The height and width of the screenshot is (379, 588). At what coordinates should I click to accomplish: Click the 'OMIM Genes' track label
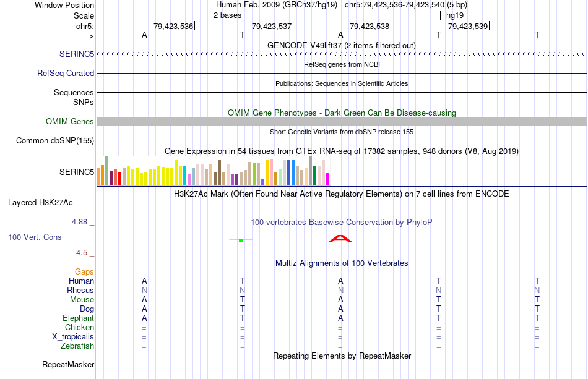(x=70, y=121)
